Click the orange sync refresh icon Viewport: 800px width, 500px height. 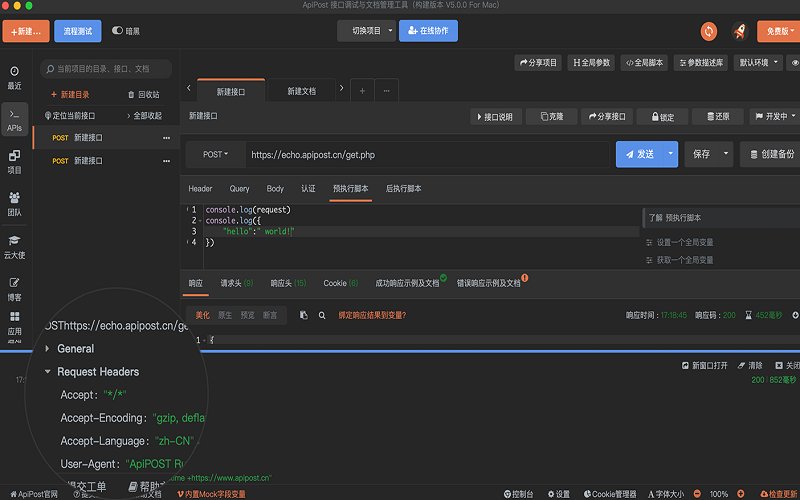(x=709, y=31)
